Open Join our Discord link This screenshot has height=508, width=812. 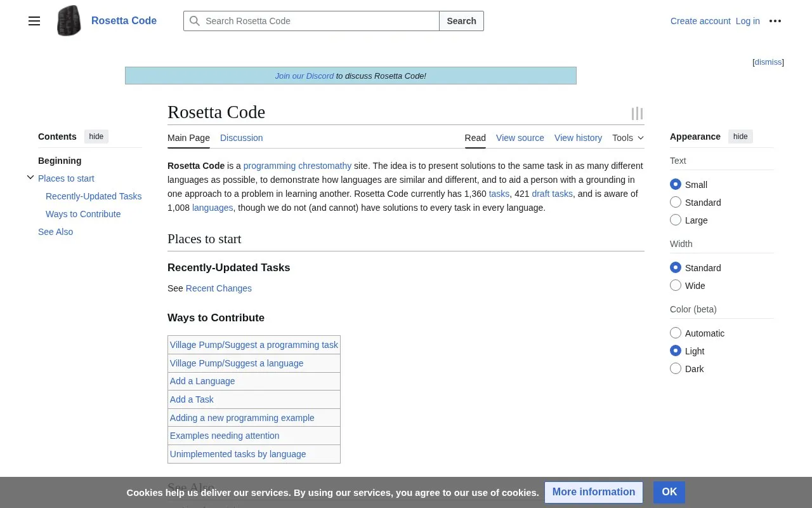[x=304, y=76]
